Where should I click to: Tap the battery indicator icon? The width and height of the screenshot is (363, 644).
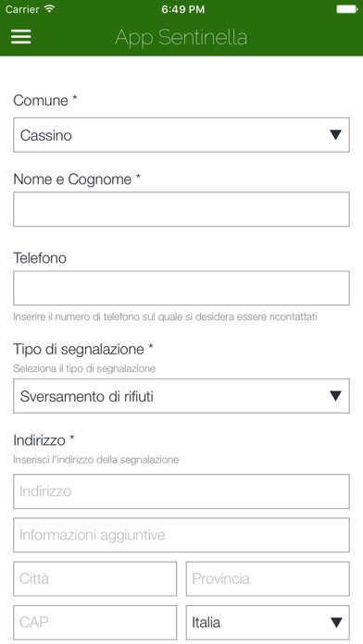coord(347,9)
